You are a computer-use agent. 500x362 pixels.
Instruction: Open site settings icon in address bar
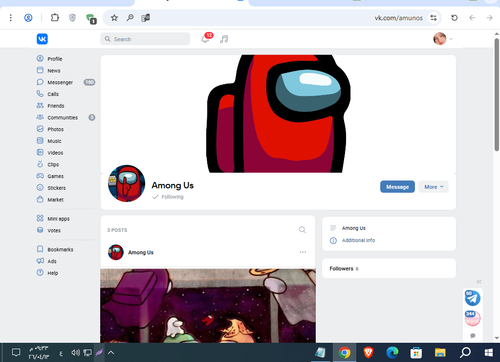click(433, 18)
